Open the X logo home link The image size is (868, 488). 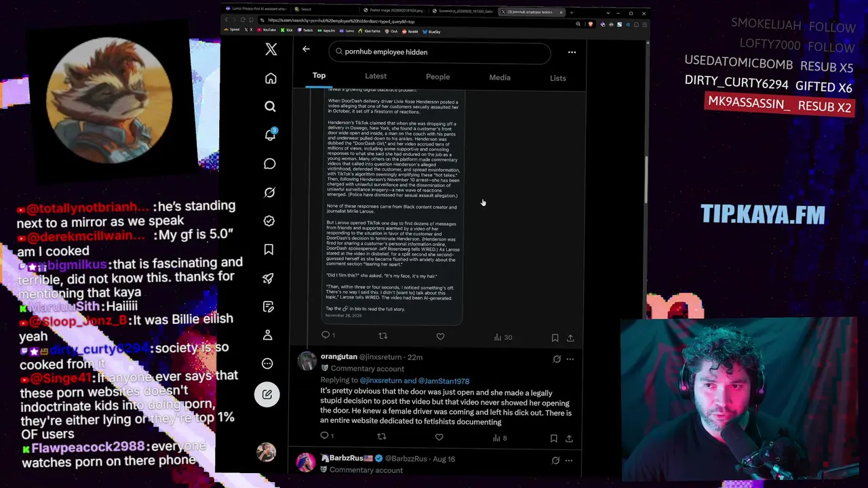point(271,49)
